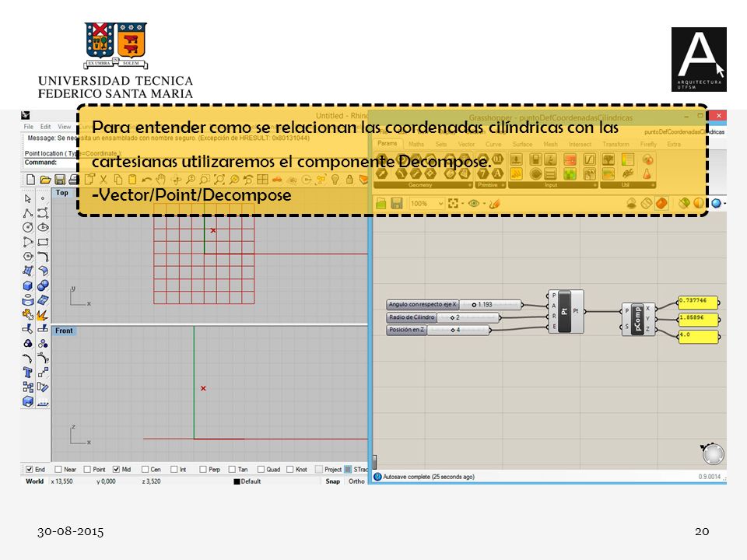Image resolution: width=747 pixels, height=560 pixels.
Task: Click the Array tool icon in Rhino sidebar
Action: coord(28,387)
